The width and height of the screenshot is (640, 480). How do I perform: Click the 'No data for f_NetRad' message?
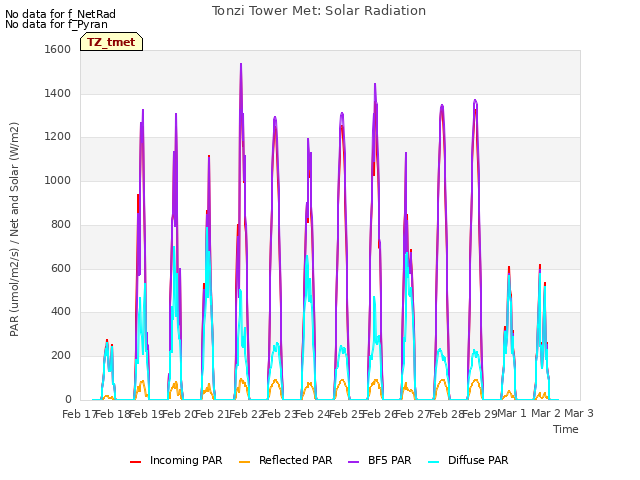point(60,14)
